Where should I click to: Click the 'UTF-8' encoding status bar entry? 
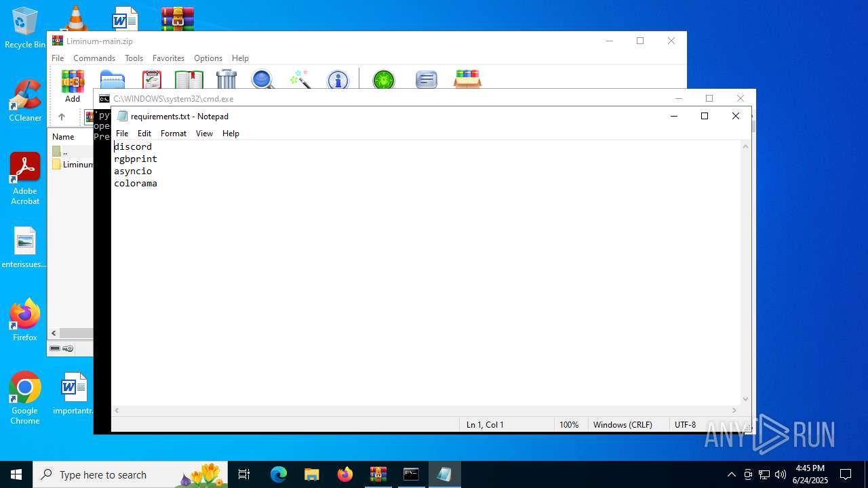[685, 425]
